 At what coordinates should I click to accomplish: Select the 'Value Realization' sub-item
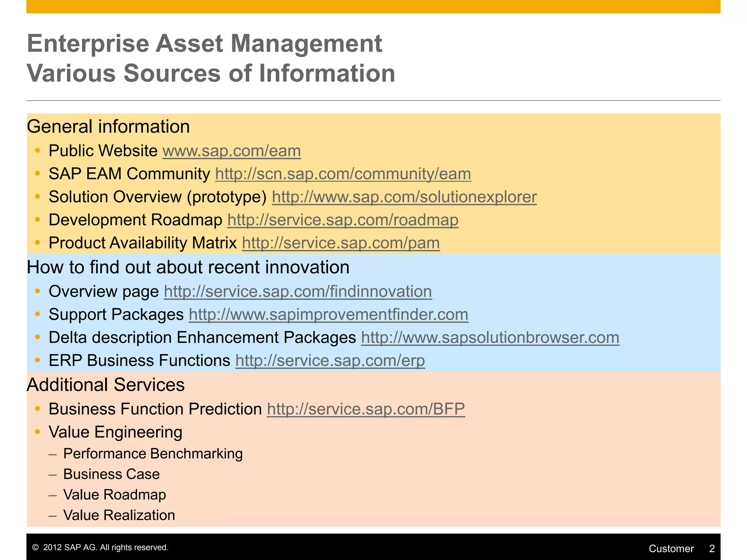pyautogui.click(x=119, y=515)
